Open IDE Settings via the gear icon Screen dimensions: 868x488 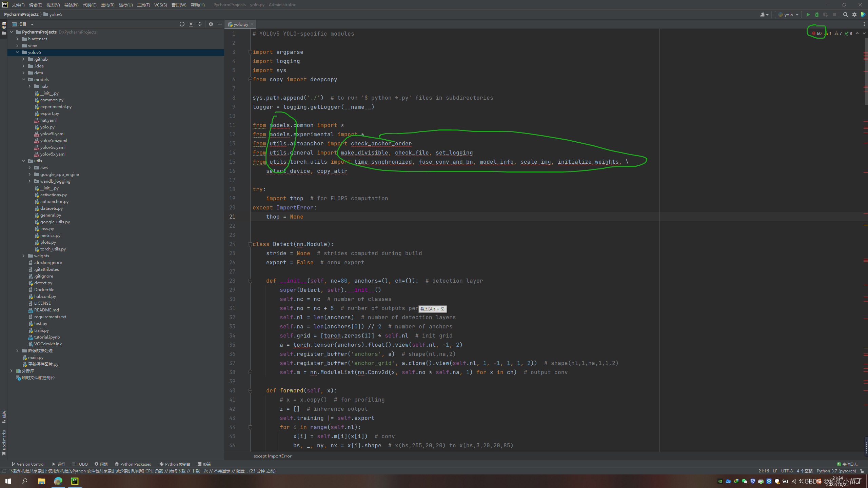(x=855, y=15)
